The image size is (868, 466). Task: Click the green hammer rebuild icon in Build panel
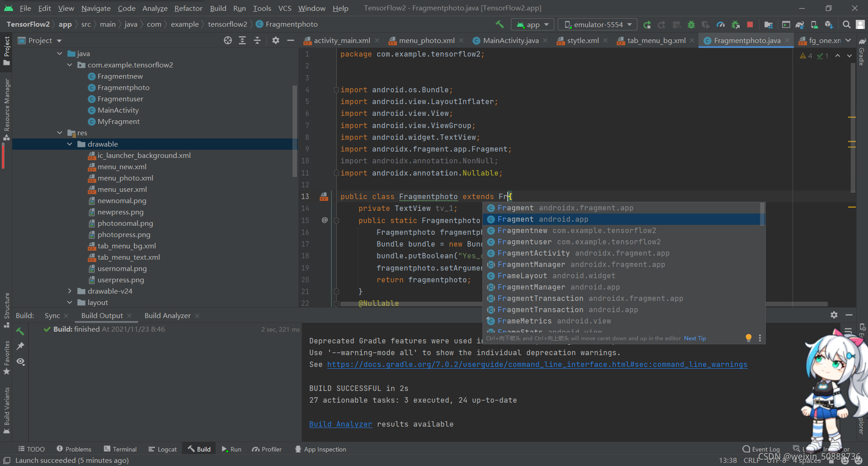[x=20, y=331]
